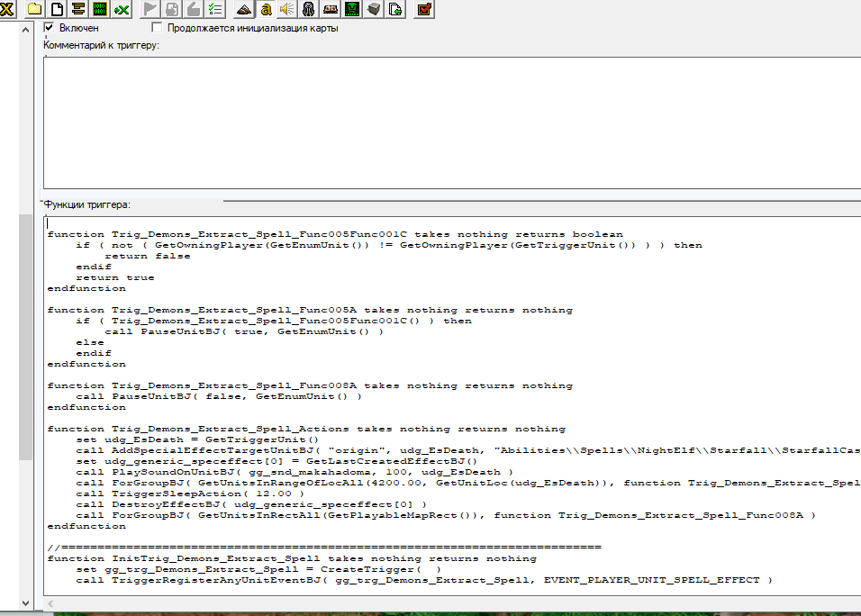This screenshot has height=616, width=861.
Task: Click the grayed New Condition icon
Action: (171, 9)
